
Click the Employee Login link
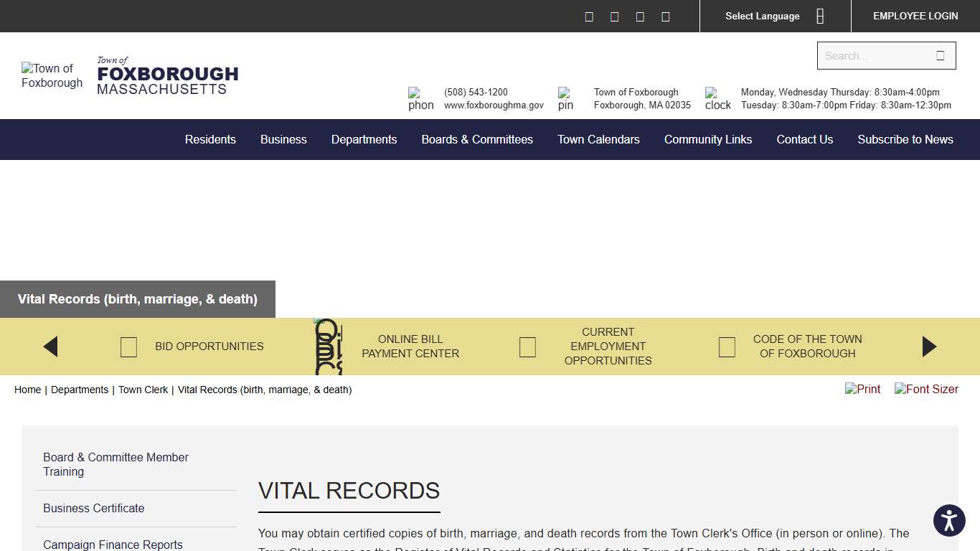coord(915,16)
